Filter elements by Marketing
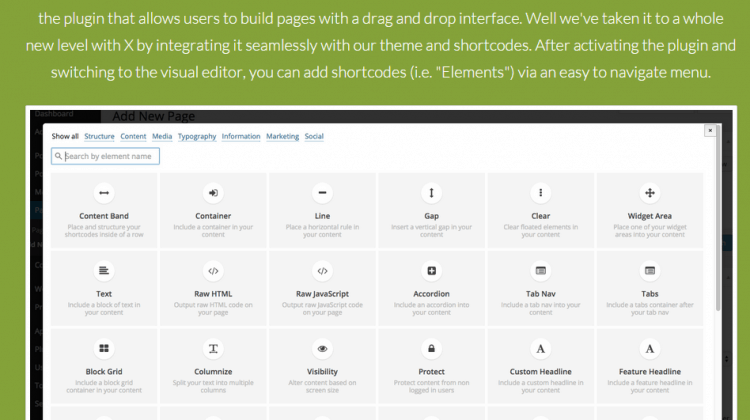750x420 pixels. tap(283, 136)
